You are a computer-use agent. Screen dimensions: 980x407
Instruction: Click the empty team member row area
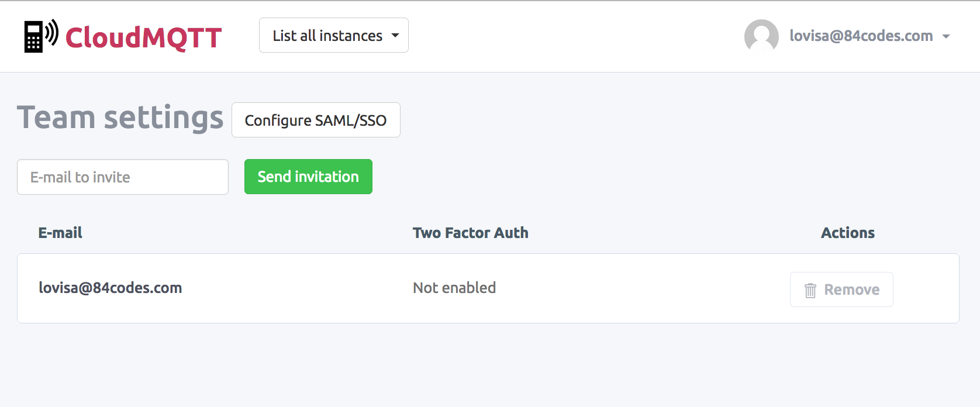[x=643, y=288]
